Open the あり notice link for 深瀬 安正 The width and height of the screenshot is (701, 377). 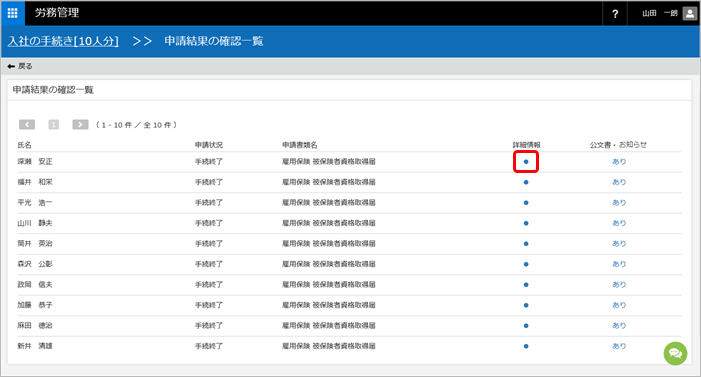click(x=619, y=162)
